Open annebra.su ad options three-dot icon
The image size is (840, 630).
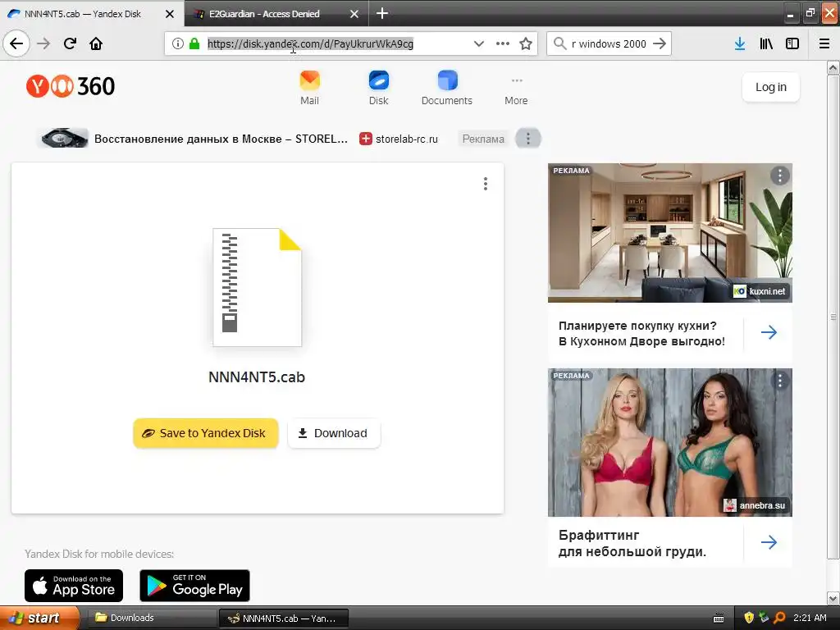[780, 381]
